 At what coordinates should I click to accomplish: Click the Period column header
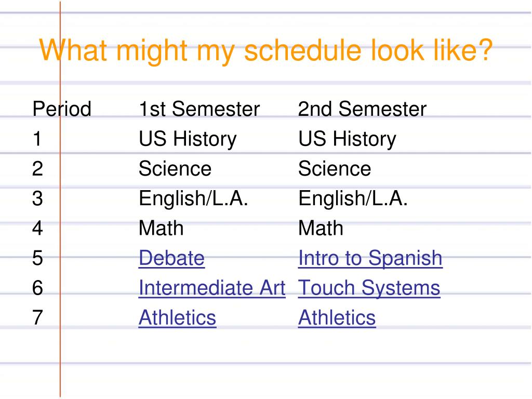pos(62,109)
